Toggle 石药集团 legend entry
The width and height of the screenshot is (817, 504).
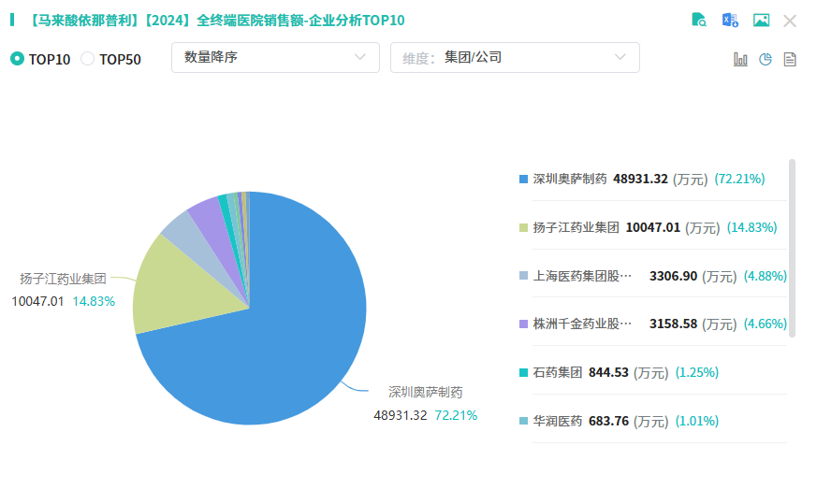557,372
